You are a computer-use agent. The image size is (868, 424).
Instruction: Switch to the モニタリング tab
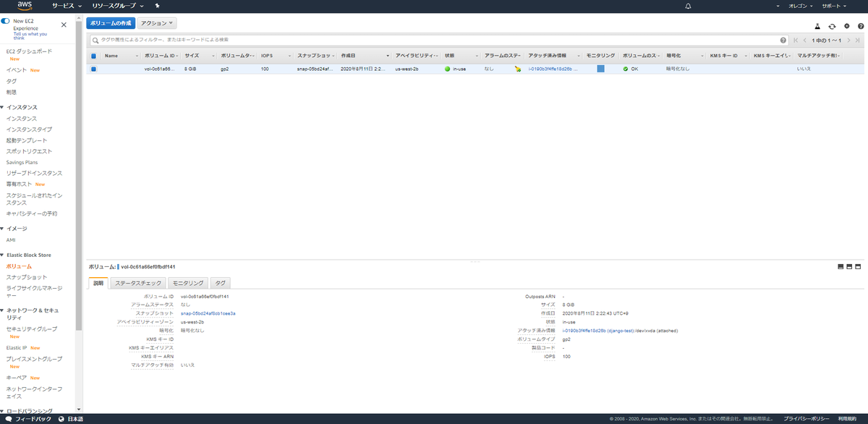coord(188,283)
